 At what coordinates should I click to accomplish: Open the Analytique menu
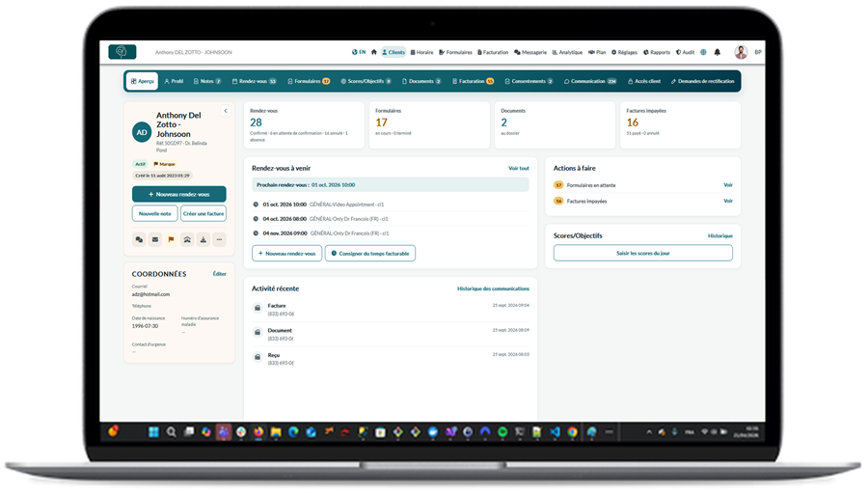pyautogui.click(x=567, y=52)
